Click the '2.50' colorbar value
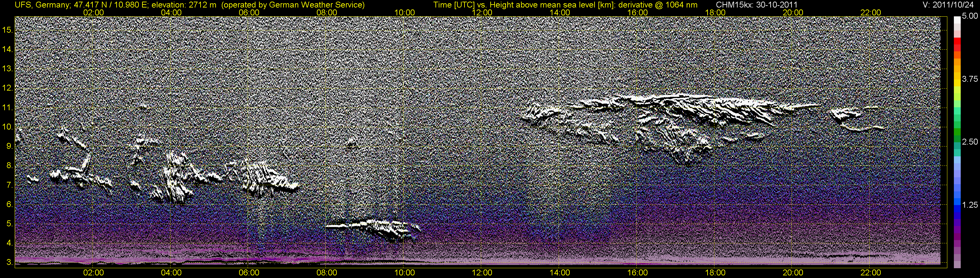The width and height of the screenshot is (980, 278). tap(970, 142)
